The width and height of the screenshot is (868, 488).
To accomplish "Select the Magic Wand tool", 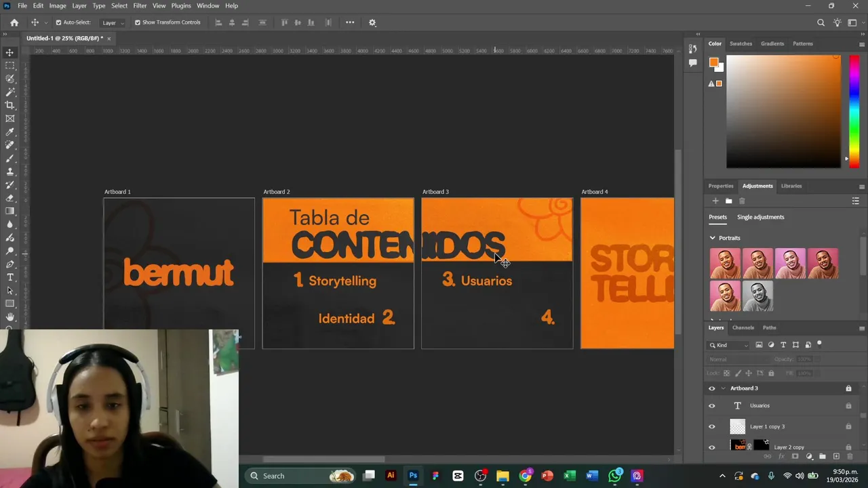I will tap(9, 91).
